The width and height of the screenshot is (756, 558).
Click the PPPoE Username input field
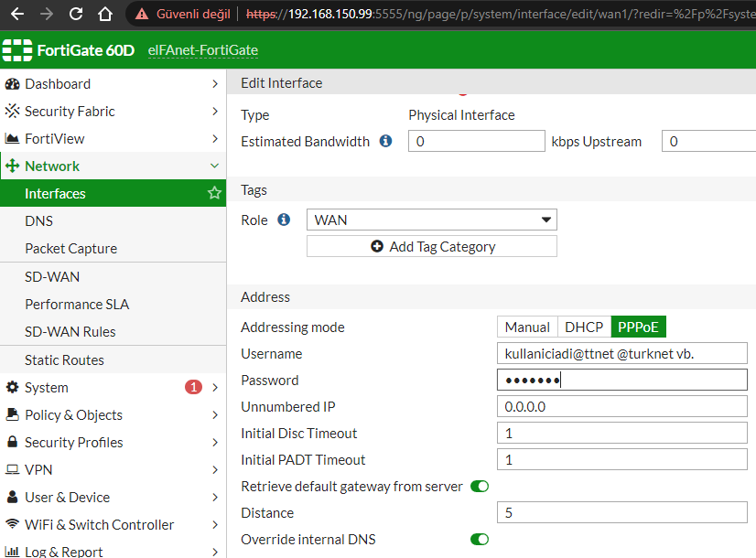(x=621, y=354)
